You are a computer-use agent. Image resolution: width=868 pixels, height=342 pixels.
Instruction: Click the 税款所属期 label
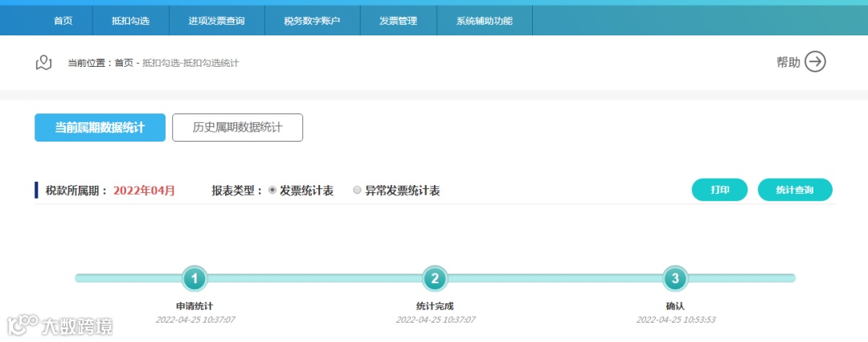pos(76,191)
